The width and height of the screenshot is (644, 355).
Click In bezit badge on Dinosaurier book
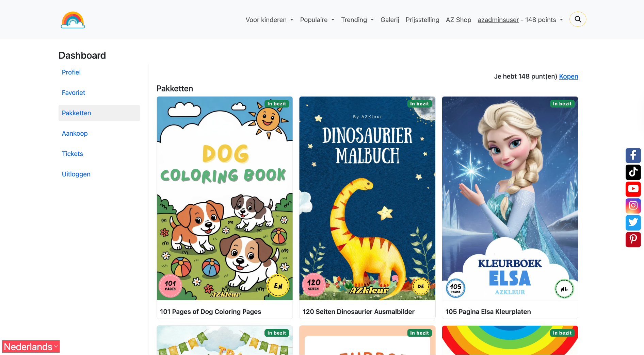419,104
